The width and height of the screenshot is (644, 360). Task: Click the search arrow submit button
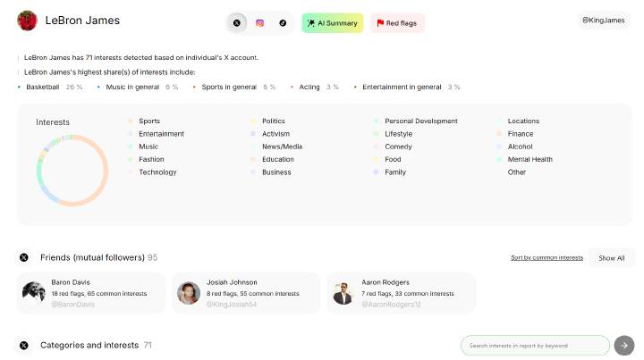pyautogui.click(x=624, y=345)
